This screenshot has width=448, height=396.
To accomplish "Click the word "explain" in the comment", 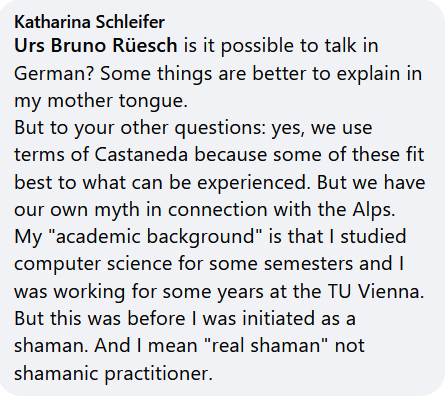I will (x=368, y=74).
